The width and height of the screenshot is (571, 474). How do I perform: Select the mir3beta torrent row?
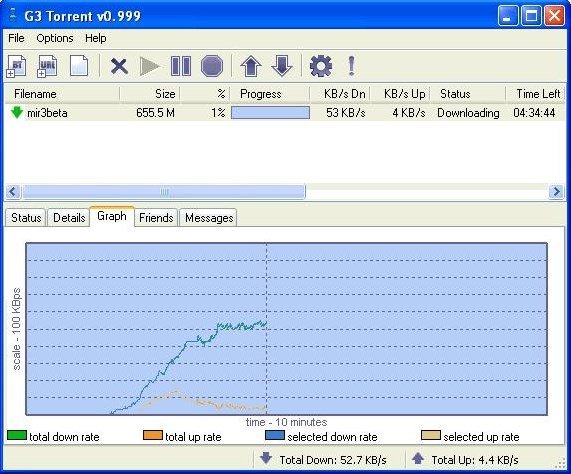tap(285, 112)
